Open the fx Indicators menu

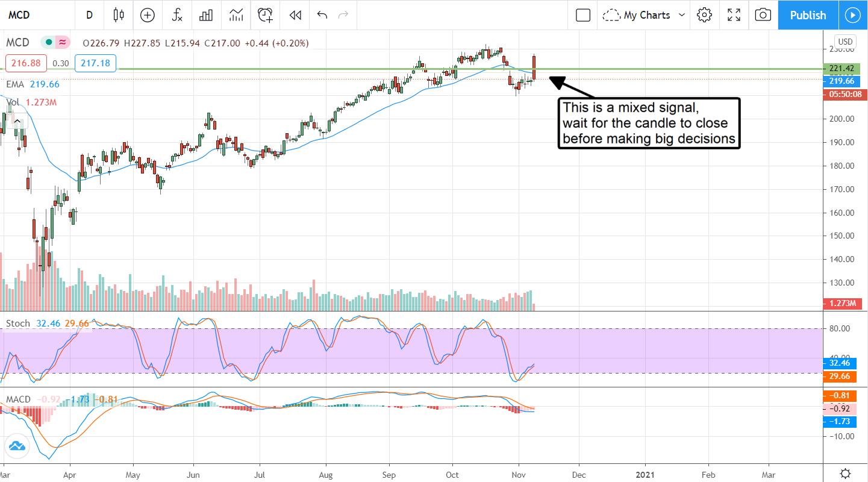click(x=177, y=15)
